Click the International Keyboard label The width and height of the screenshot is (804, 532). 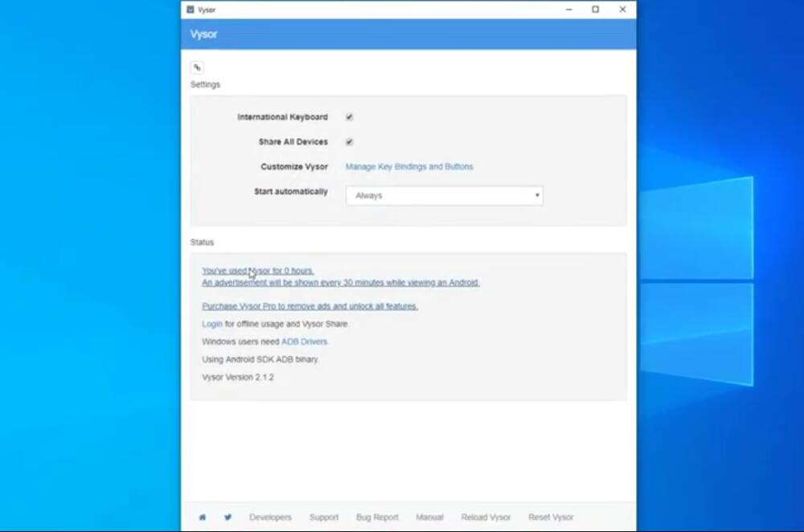(282, 117)
